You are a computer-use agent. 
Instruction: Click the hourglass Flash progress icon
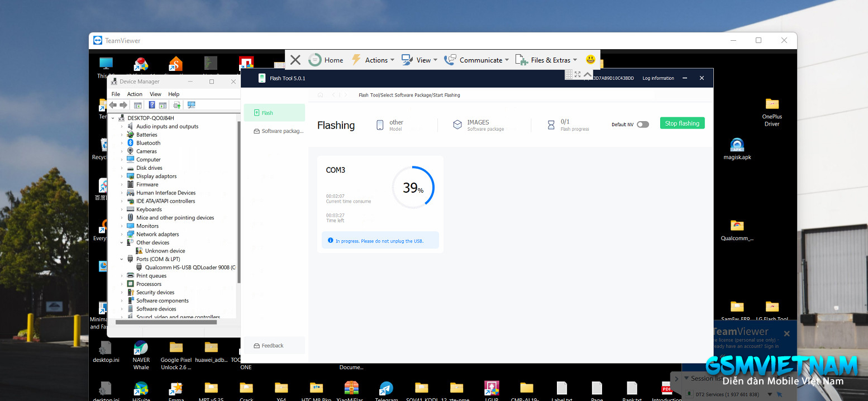tap(550, 125)
